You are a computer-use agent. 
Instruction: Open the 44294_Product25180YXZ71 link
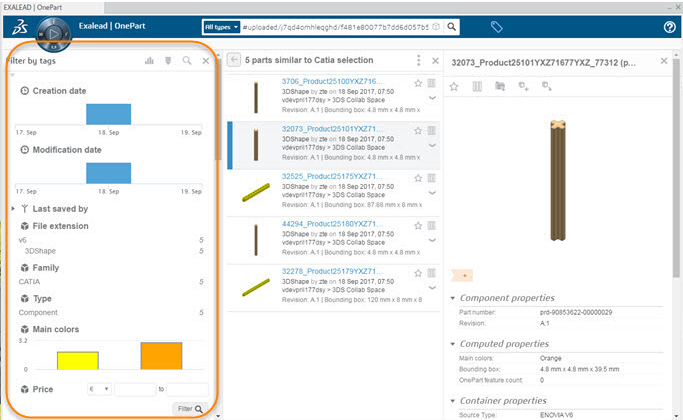coord(332,224)
